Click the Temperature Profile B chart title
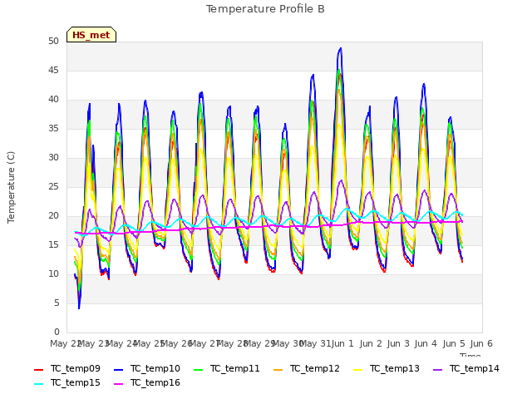532x399 pixels. [x=265, y=9]
